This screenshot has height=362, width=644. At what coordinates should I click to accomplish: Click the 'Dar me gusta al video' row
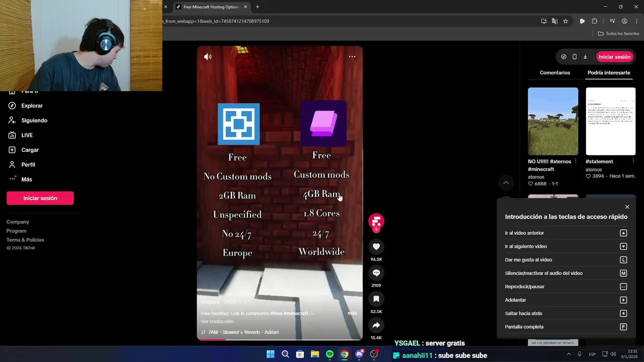point(566,260)
